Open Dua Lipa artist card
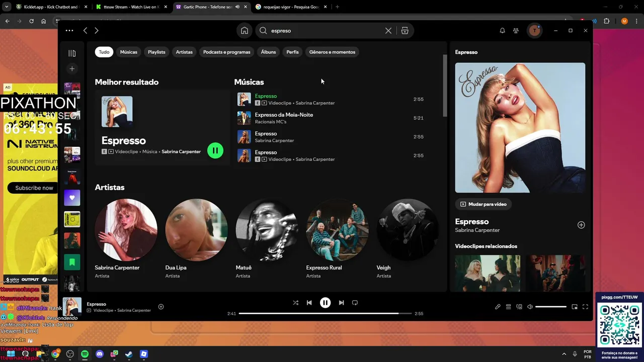This screenshot has width=644, height=362. pos(196,238)
